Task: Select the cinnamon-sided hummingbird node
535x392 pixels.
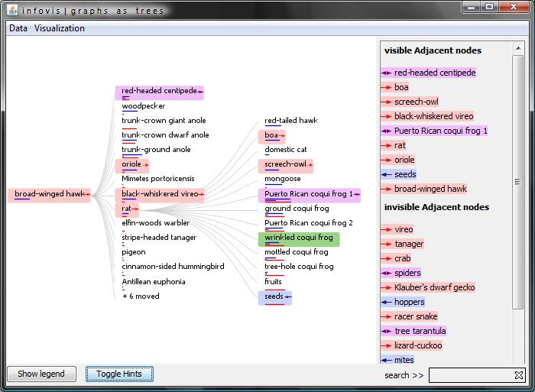Action: (173, 267)
